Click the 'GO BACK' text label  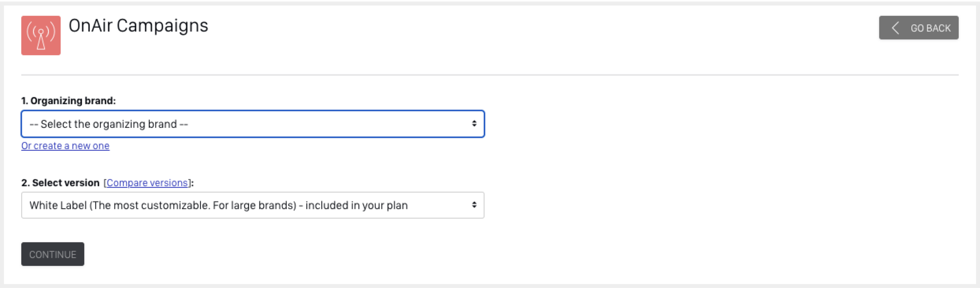pyautogui.click(x=930, y=28)
